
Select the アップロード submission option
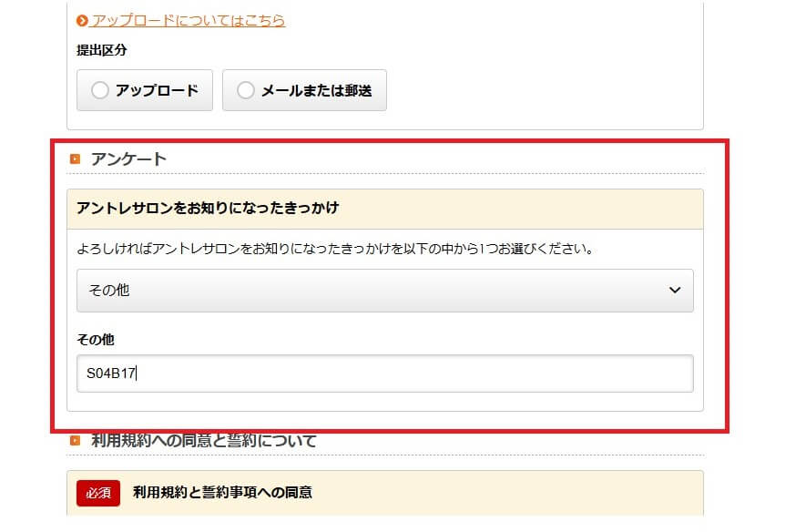145,90
